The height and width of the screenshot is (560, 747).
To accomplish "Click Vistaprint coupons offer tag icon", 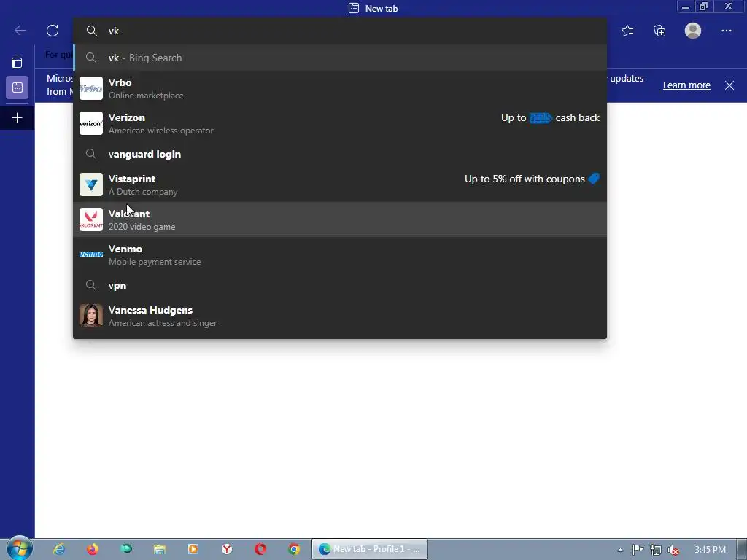I will pyautogui.click(x=594, y=179).
